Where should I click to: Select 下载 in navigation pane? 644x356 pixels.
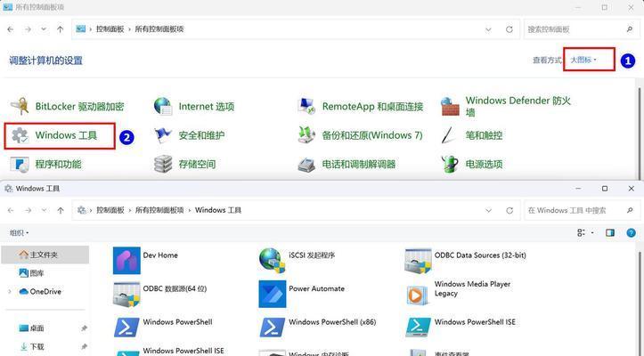[x=32, y=346]
